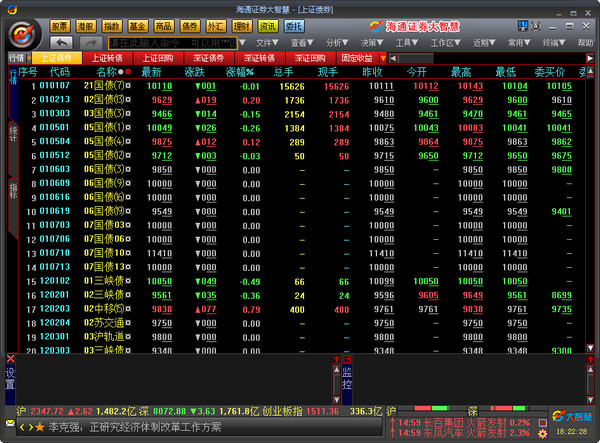Click the back arrow navigation button
Screen dimensions: 600x443
click(60, 43)
